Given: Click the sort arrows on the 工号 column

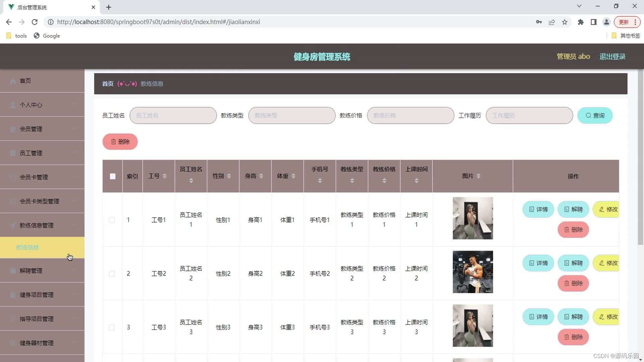Looking at the screenshot, I should (x=164, y=176).
